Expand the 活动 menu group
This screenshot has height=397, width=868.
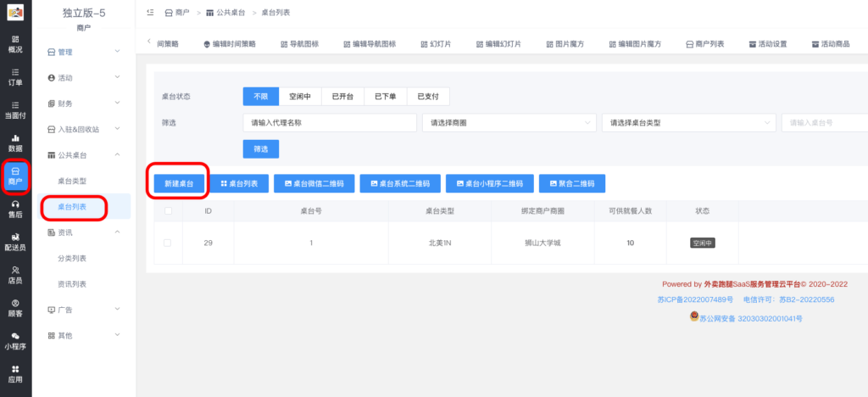(x=84, y=77)
